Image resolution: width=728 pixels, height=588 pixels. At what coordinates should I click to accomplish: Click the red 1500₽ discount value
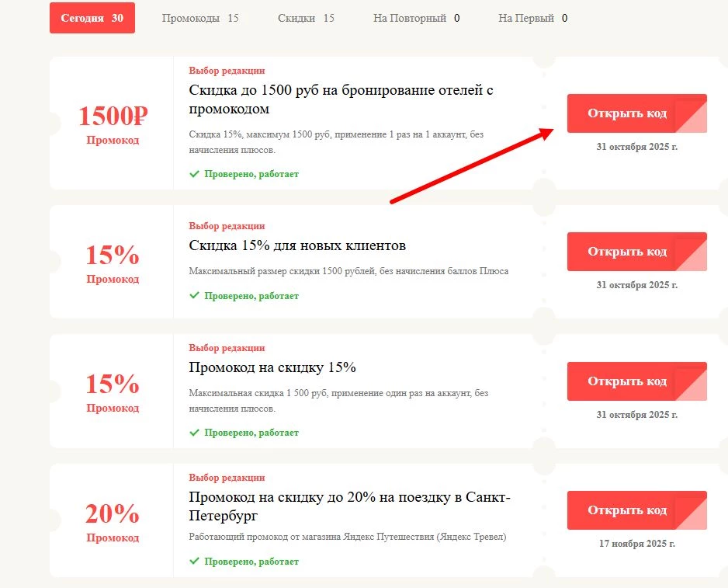pyautogui.click(x=113, y=117)
